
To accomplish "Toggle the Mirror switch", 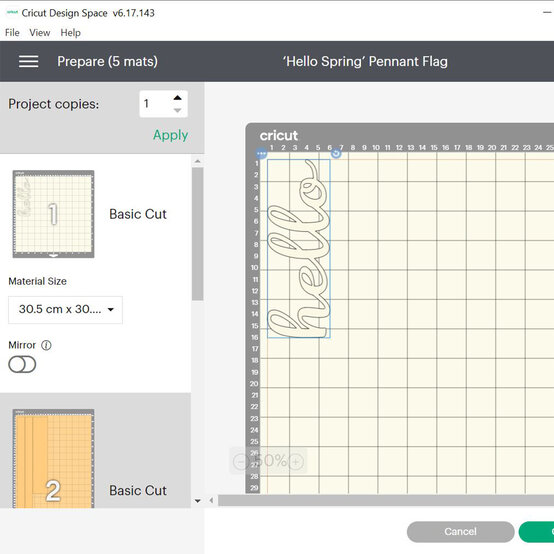I will (x=22, y=364).
